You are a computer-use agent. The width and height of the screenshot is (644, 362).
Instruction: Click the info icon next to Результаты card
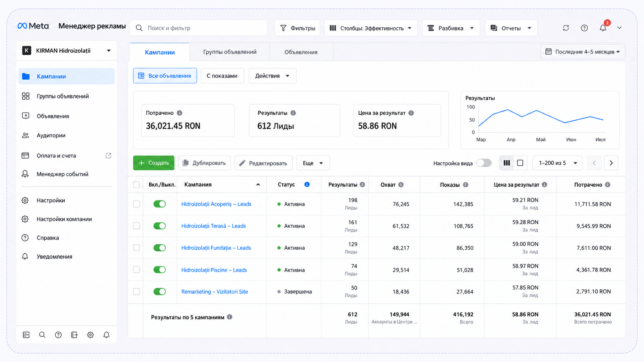293,113
